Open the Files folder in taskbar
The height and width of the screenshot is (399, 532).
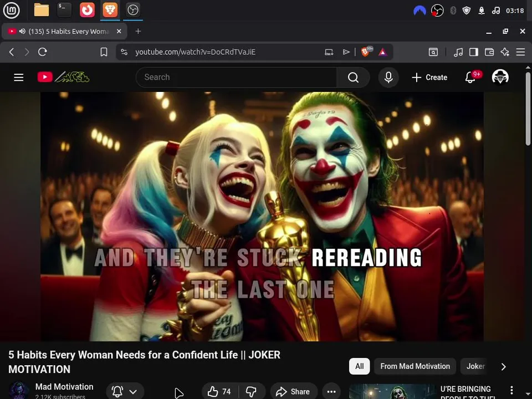(x=42, y=10)
